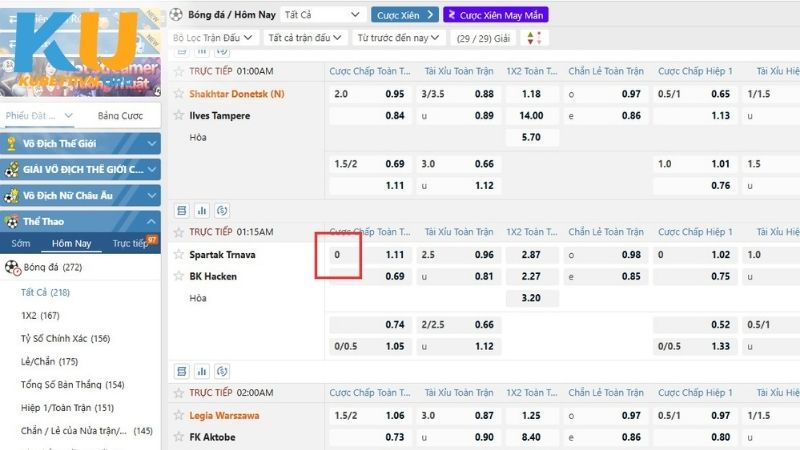Click the list icon above Legia Warszawa match
The image size is (800, 450).
click(182, 372)
